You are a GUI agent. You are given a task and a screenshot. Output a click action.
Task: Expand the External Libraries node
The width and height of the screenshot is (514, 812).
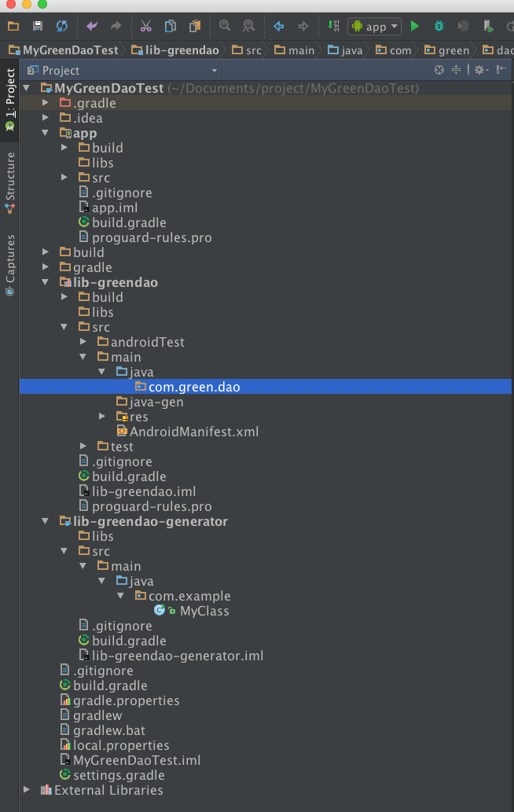pos(27,790)
